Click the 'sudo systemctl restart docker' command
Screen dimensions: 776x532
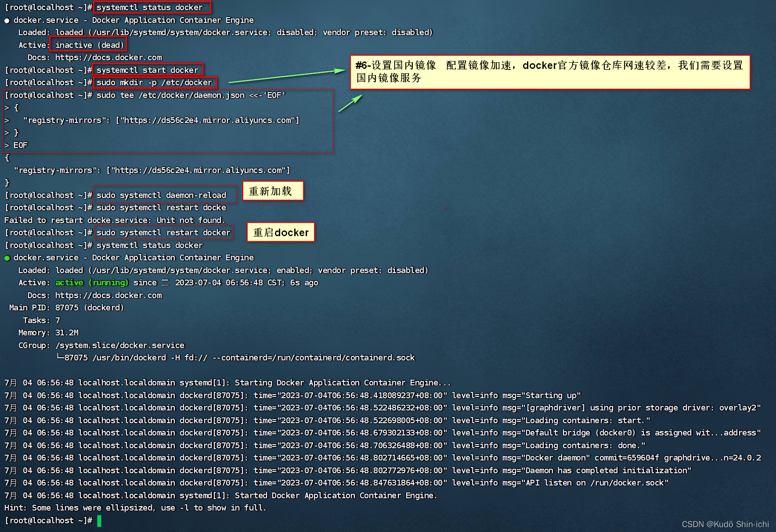[x=163, y=232]
